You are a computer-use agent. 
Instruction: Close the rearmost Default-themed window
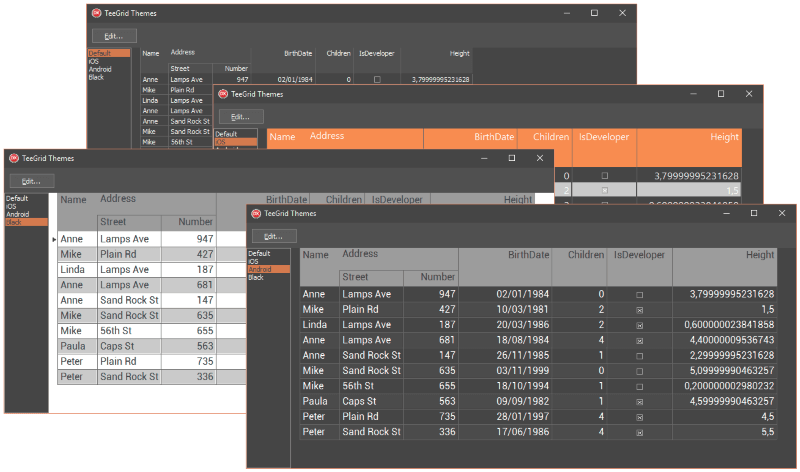point(622,13)
